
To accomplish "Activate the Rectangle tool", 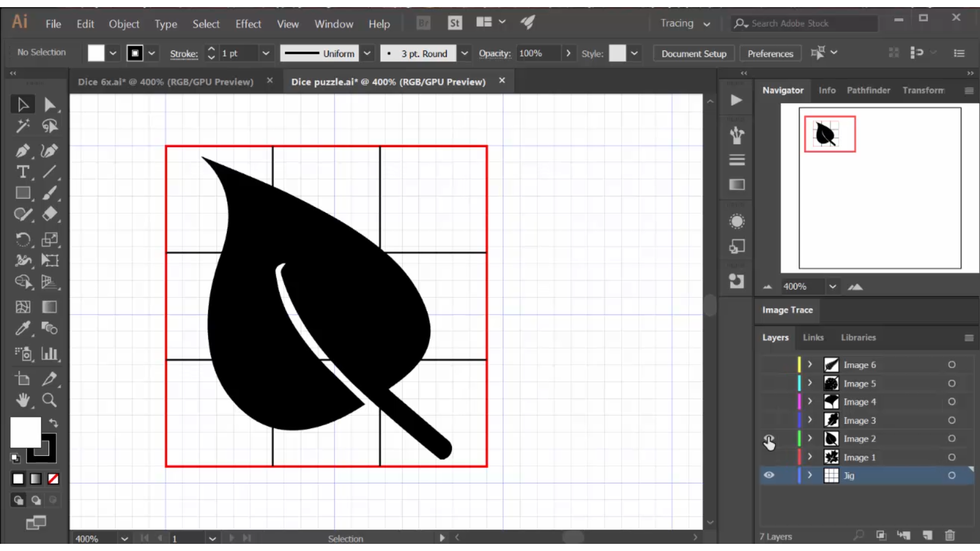I will tap(22, 193).
